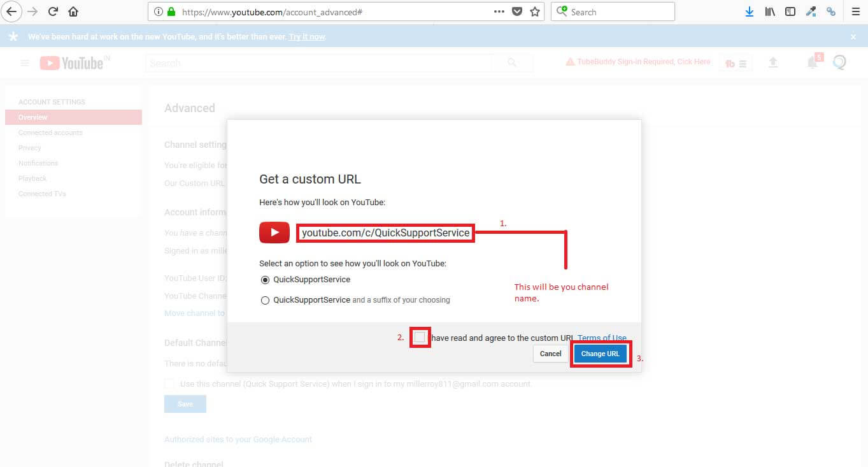This screenshot has height=467, width=868.
Task: Open the page actions ellipsis menu
Action: (x=499, y=11)
